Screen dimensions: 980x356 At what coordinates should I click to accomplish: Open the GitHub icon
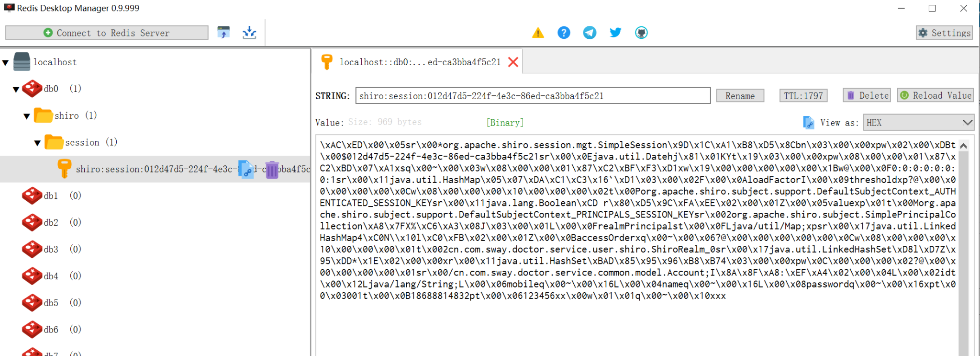pyautogui.click(x=641, y=33)
